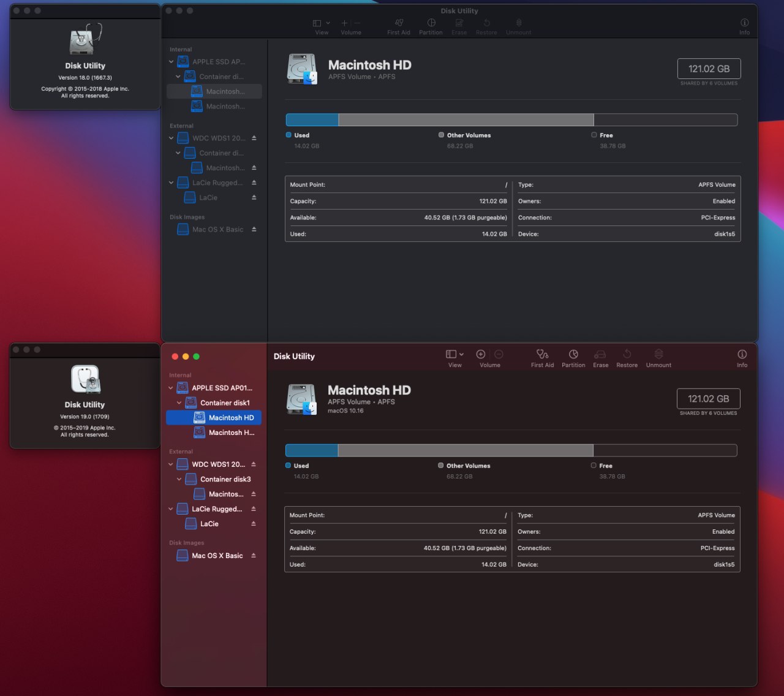
Task: Click Restore icon in upper Disk Utility toolbar
Action: [x=486, y=23]
